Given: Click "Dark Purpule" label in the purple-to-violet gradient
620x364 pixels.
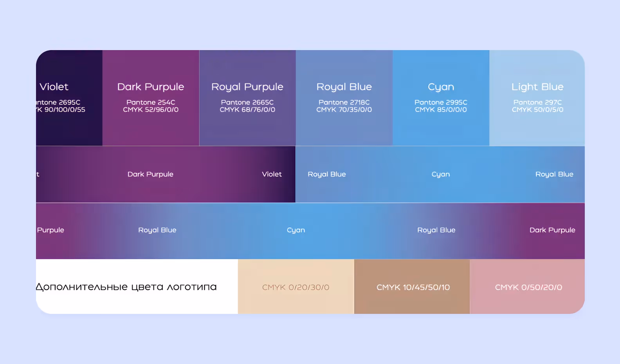Looking at the screenshot, I should click(x=150, y=174).
